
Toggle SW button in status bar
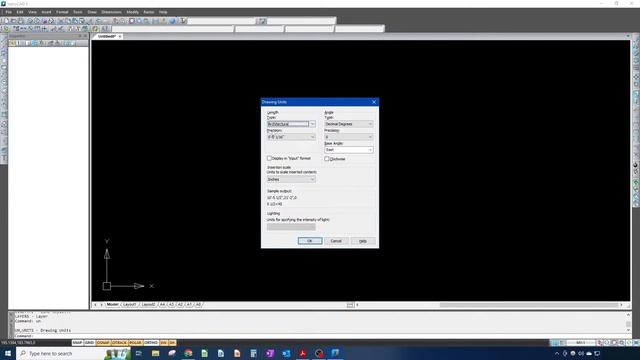pyautogui.click(x=164, y=343)
